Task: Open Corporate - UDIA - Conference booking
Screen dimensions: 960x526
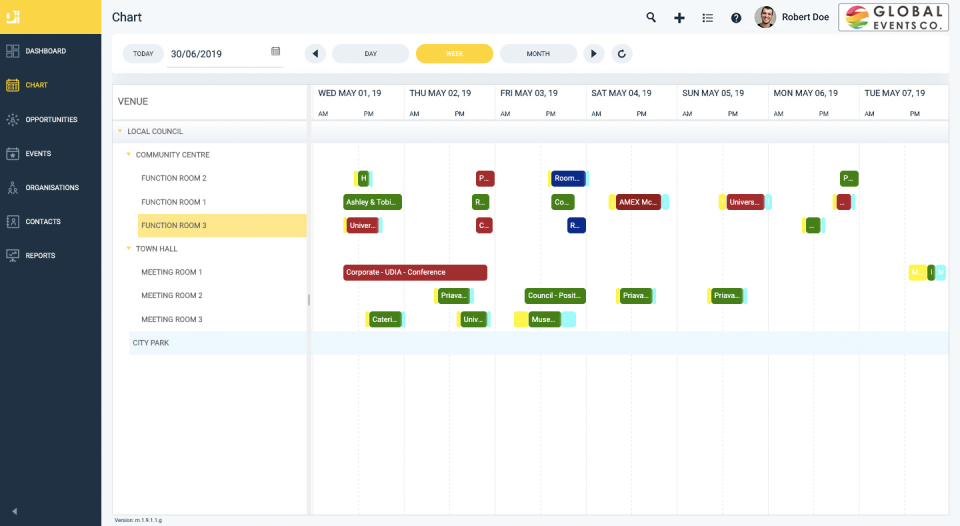Action: [x=414, y=272]
